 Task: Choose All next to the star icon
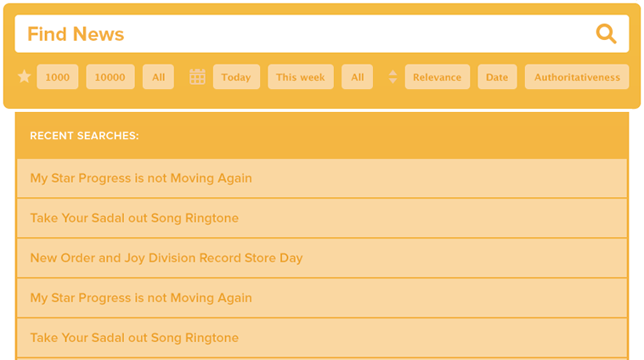159,77
